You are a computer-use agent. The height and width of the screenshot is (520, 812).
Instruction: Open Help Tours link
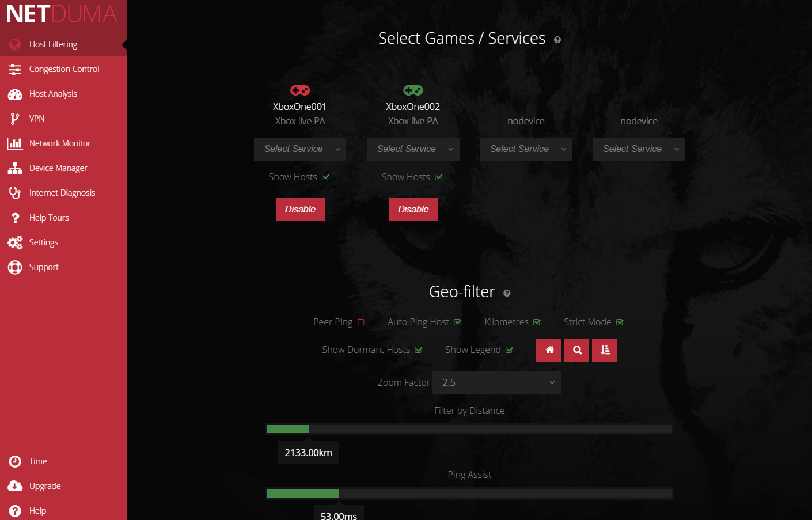coord(63,218)
